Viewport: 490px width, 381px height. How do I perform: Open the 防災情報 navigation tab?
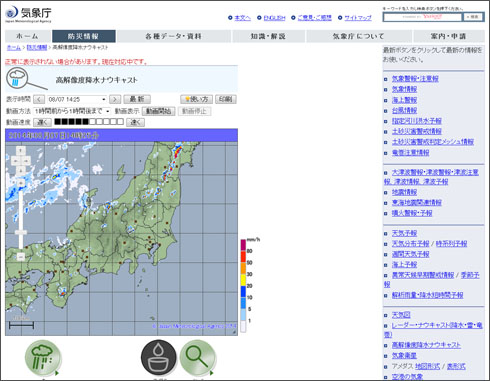[84, 36]
